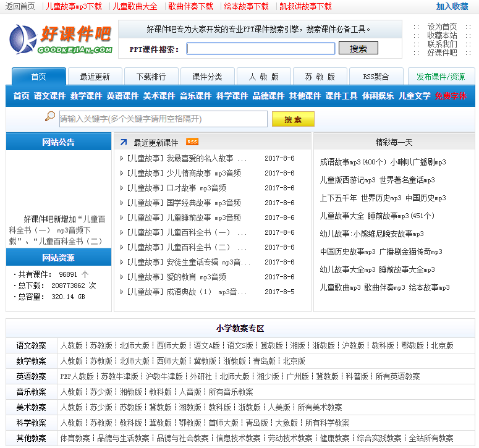Select 英语课件 in the blue menu
This screenshot has height=448, width=479.
pos(122,96)
